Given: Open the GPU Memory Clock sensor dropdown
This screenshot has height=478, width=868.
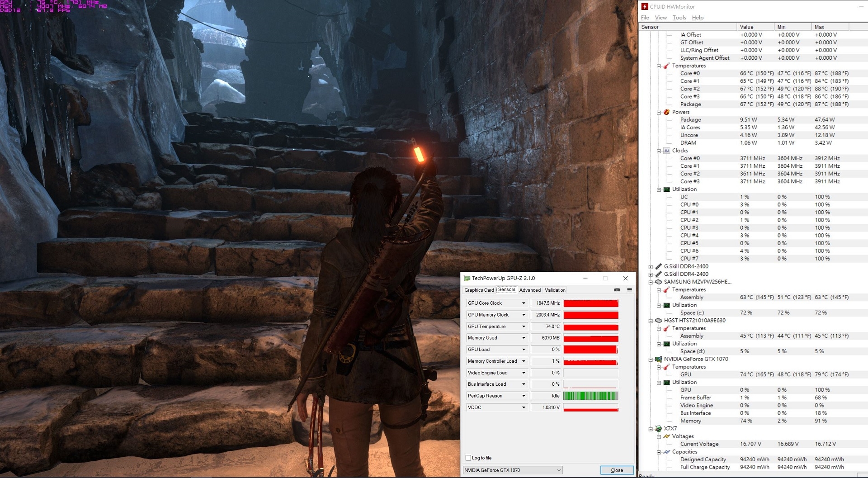Looking at the screenshot, I should click(x=524, y=315).
